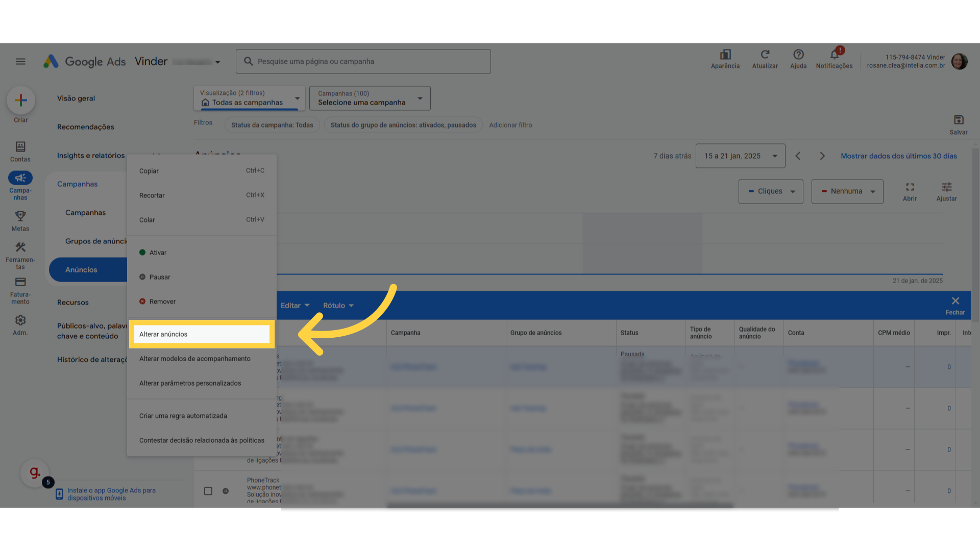
Task: Open Recursos in the navigation
Action: (73, 303)
